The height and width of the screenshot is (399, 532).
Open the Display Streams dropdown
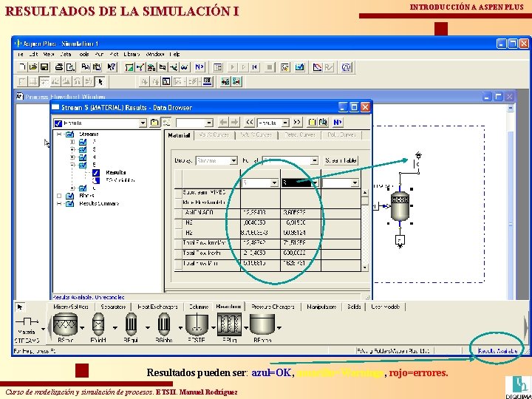tap(233, 160)
